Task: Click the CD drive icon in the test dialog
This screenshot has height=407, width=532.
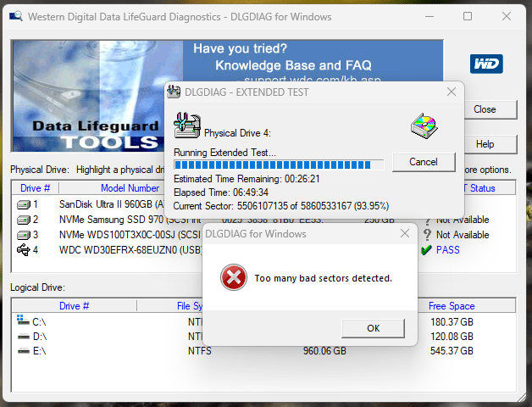Action: pyautogui.click(x=424, y=125)
